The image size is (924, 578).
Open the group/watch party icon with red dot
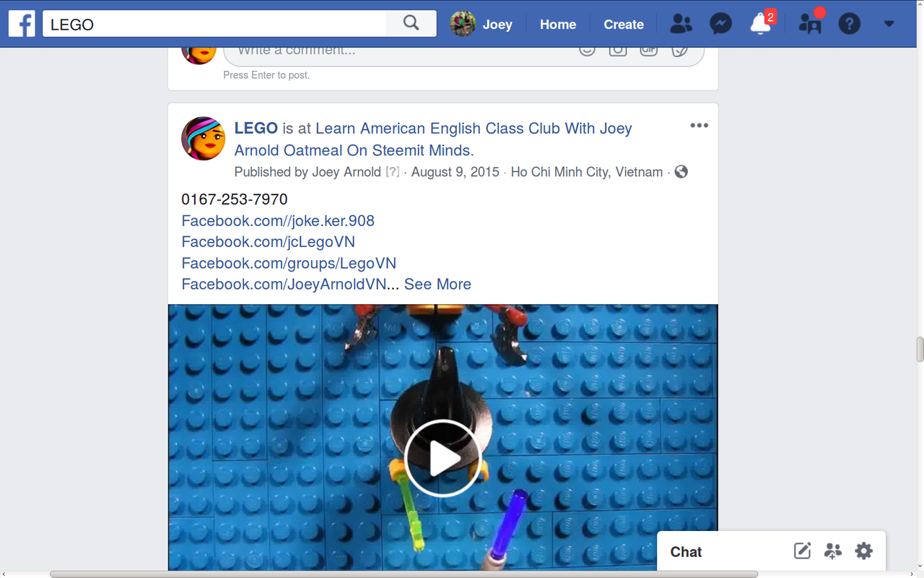pyautogui.click(x=810, y=24)
